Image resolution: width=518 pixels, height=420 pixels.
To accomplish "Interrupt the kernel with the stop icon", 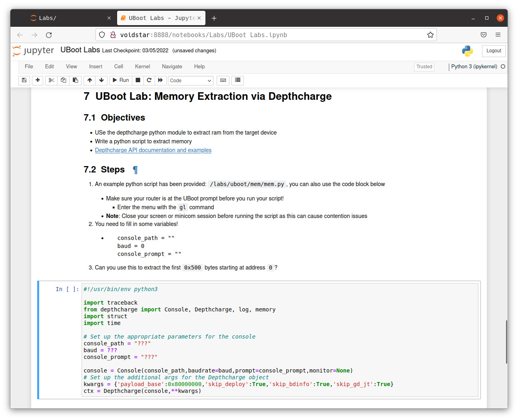I will [x=138, y=80].
